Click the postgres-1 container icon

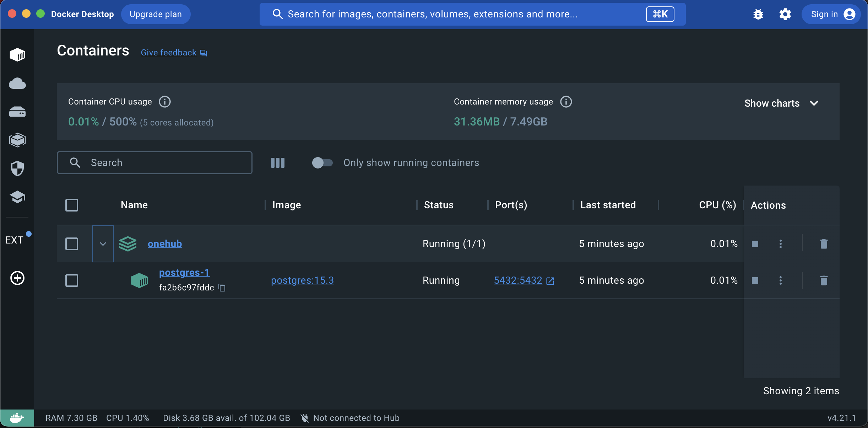point(139,280)
